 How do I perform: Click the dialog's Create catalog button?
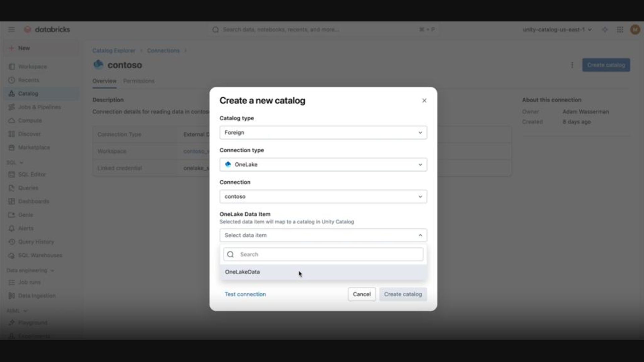(403, 294)
